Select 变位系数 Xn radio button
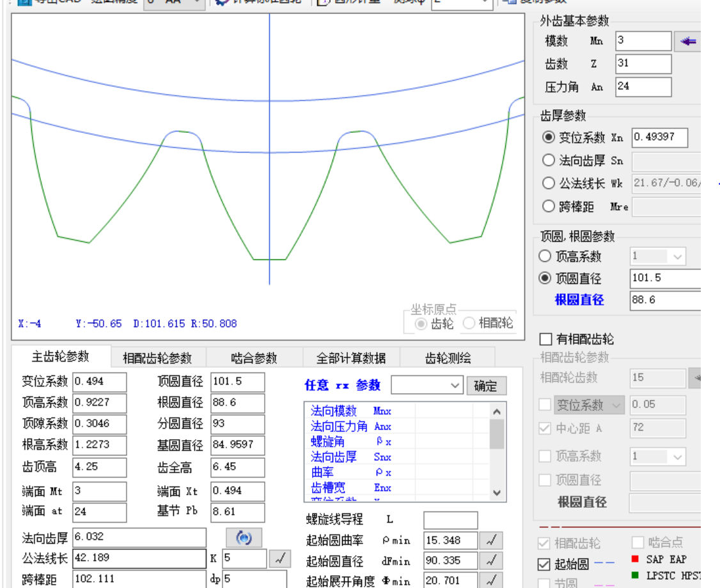 pos(548,137)
